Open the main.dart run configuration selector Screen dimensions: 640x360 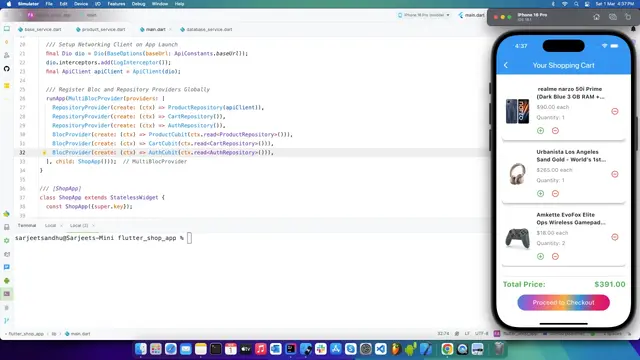471,15
